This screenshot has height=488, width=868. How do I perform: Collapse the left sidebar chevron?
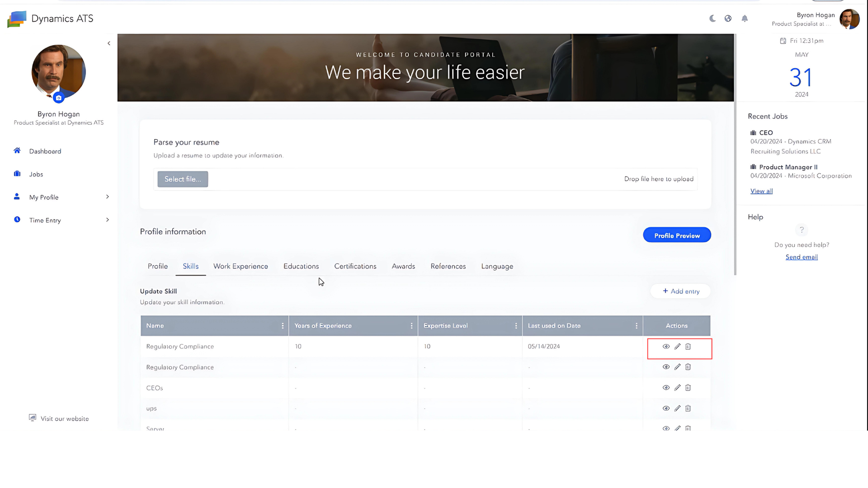pos(109,43)
